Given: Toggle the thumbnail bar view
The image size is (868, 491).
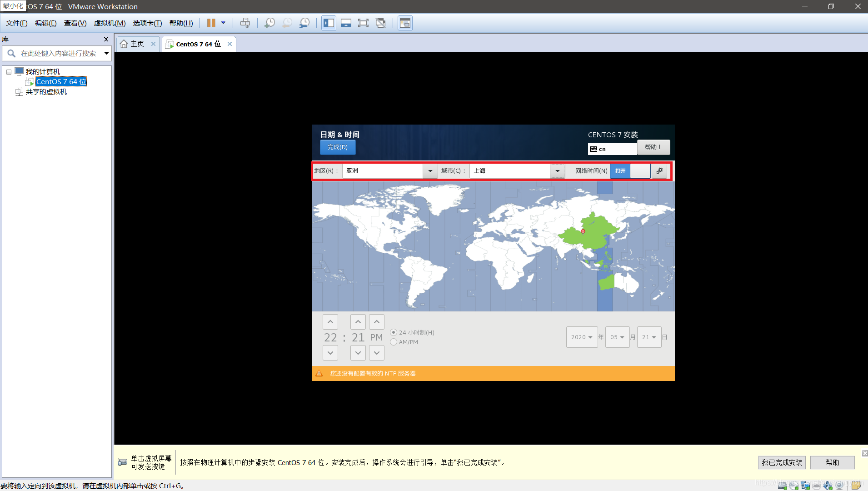Looking at the screenshot, I should pyautogui.click(x=346, y=23).
